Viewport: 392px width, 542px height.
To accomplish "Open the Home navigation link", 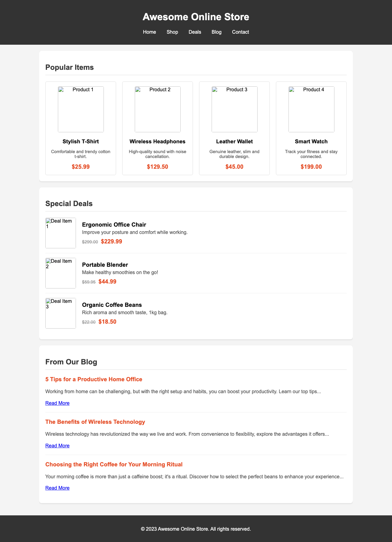I will tap(149, 32).
